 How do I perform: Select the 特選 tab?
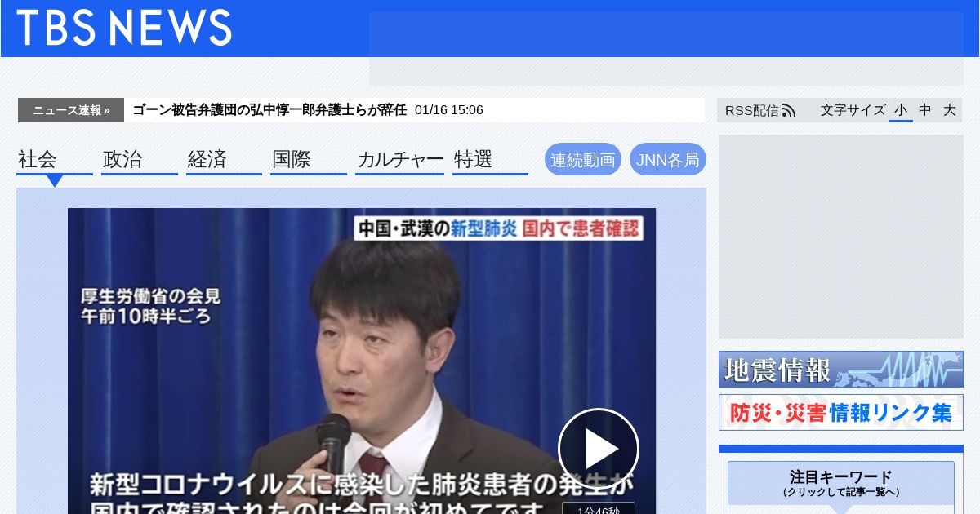pyautogui.click(x=490, y=160)
